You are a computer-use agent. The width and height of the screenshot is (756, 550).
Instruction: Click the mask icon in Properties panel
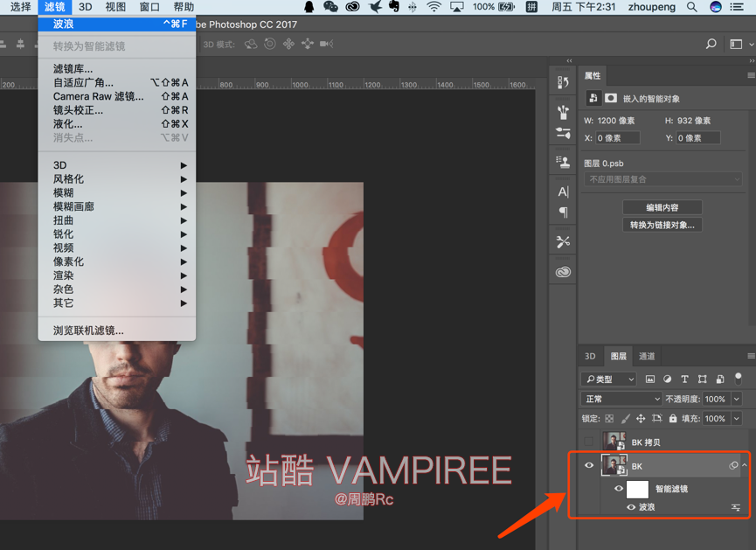point(610,99)
